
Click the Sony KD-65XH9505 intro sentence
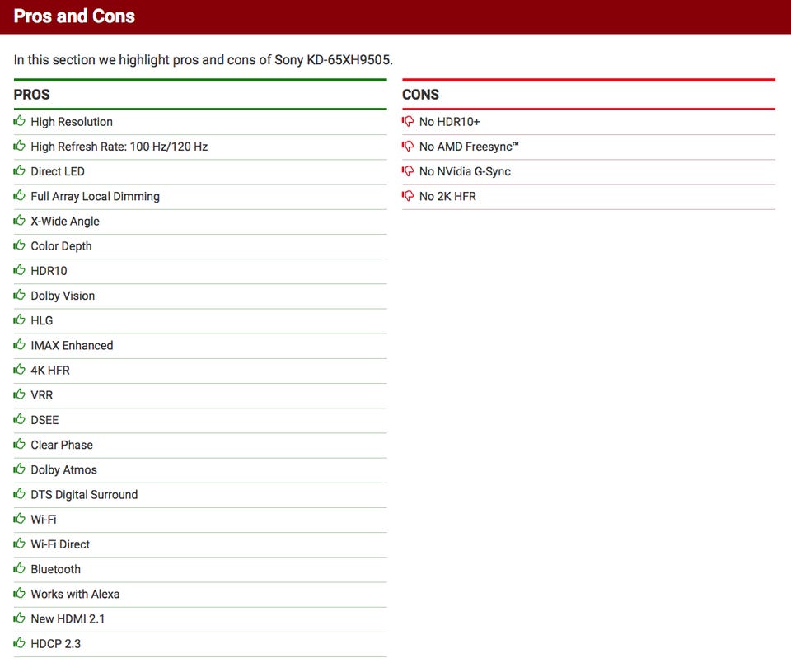203,60
